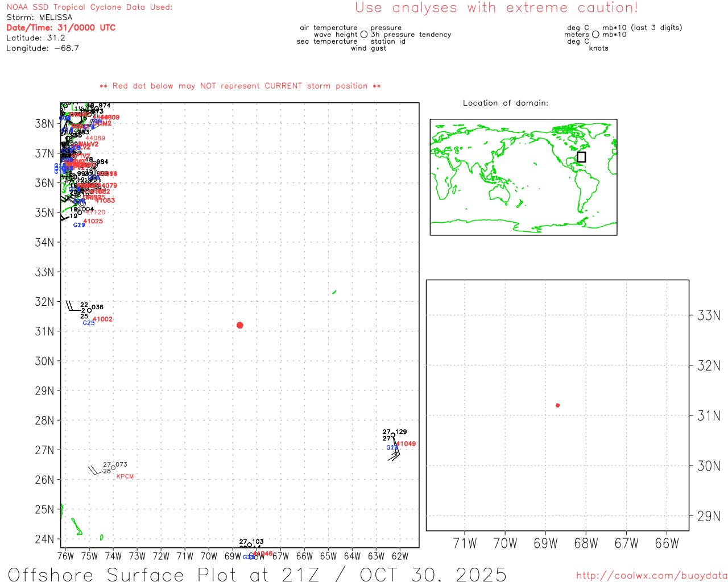Viewport: 728px width, 582px height.
Task: Click the KPCM station circle marker
Action: (113, 468)
